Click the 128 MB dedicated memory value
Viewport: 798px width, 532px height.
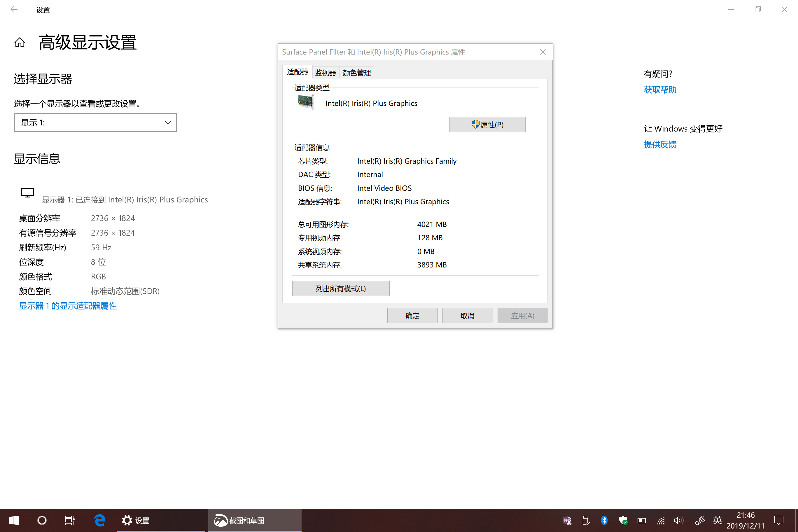[x=430, y=238]
